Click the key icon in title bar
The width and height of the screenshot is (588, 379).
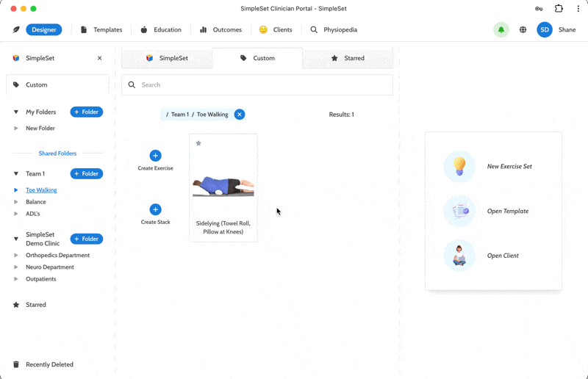539,9
